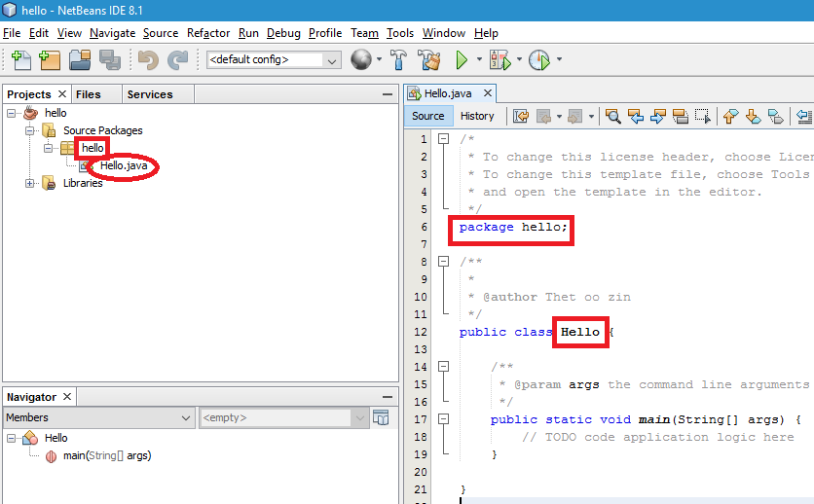Open the Debug menu
The width and height of the screenshot is (814, 504).
click(x=283, y=33)
